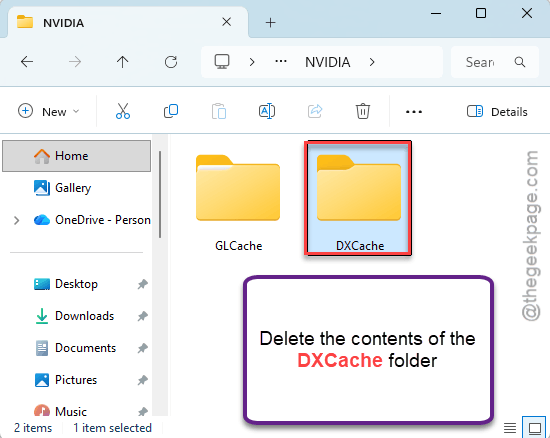
Task: Select the NVIDIA tab
Action: tap(128, 22)
